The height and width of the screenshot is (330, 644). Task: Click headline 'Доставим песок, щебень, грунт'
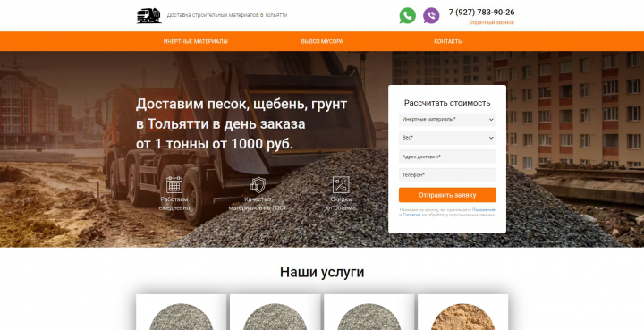[x=241, y=104]
